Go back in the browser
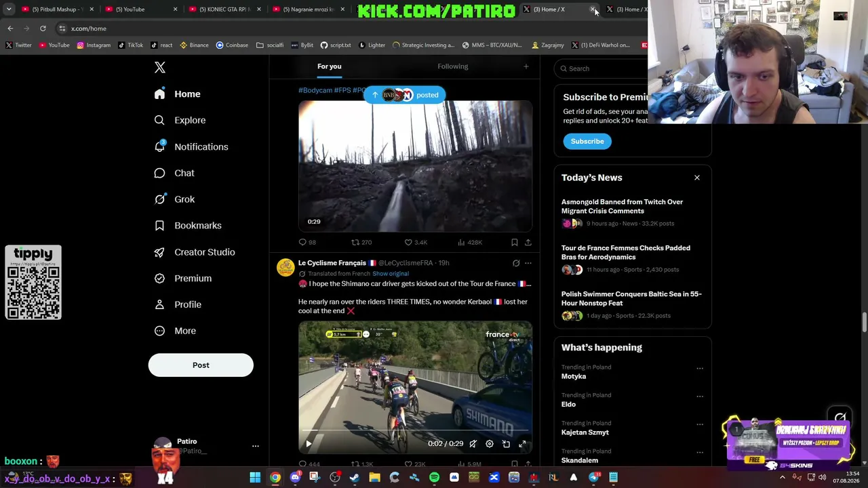Screen dimensions: 868x488 pos(10,28)
